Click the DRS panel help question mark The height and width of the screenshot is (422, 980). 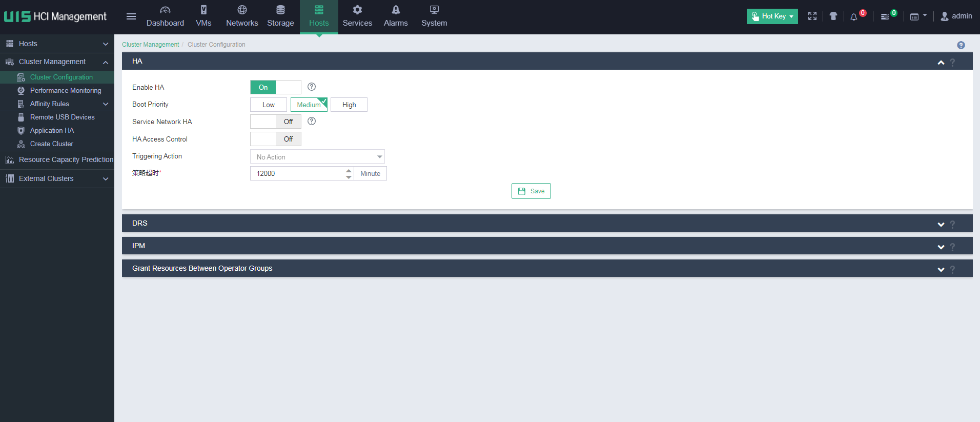pos(953,224)
